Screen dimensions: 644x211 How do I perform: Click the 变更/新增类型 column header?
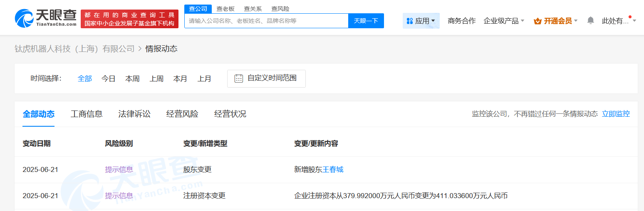pos(206,144)
